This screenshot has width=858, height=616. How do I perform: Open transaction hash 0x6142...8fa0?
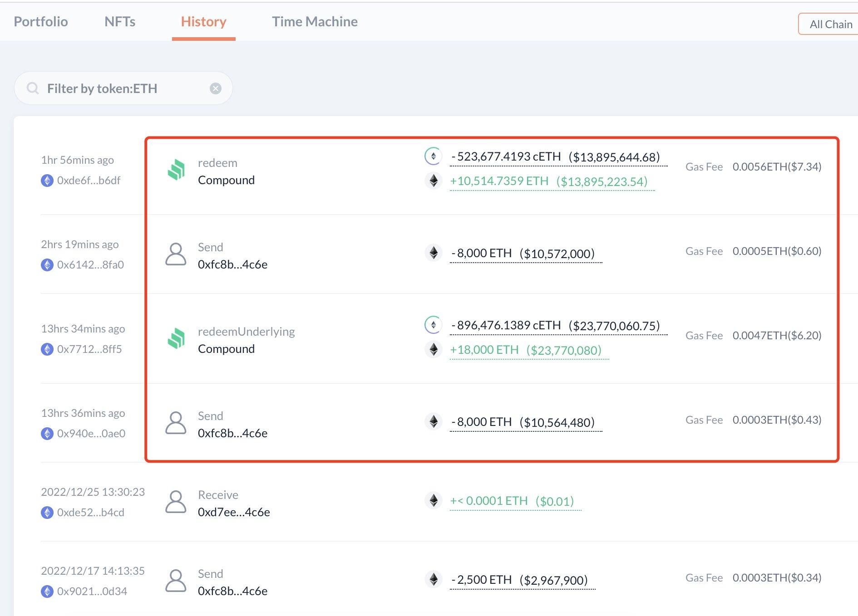(x=90, y=265)
